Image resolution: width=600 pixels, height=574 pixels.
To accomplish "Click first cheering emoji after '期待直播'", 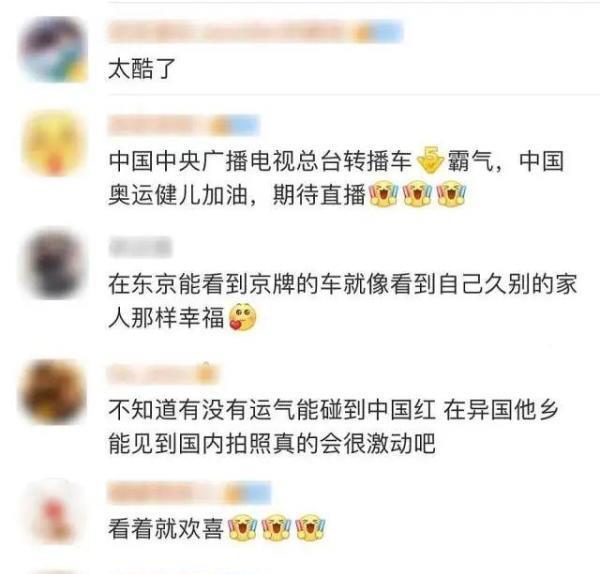I will coord(384,194).
